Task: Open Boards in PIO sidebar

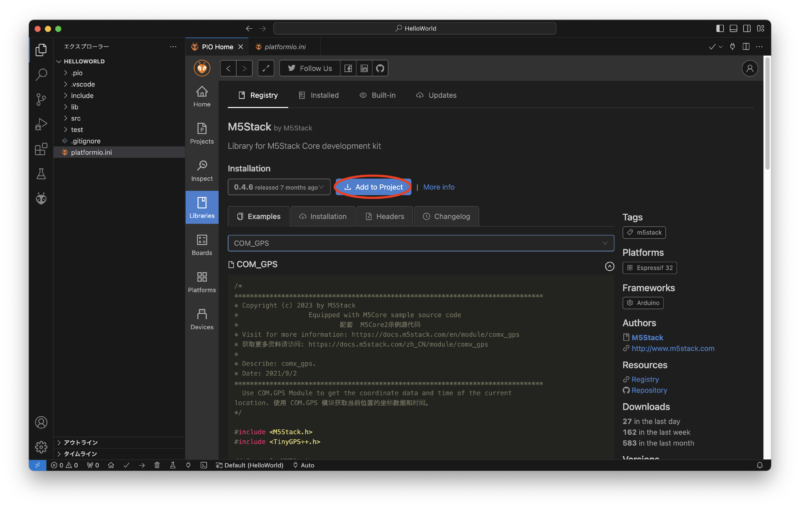Action: pyautogui.click(x=202, y=245)
